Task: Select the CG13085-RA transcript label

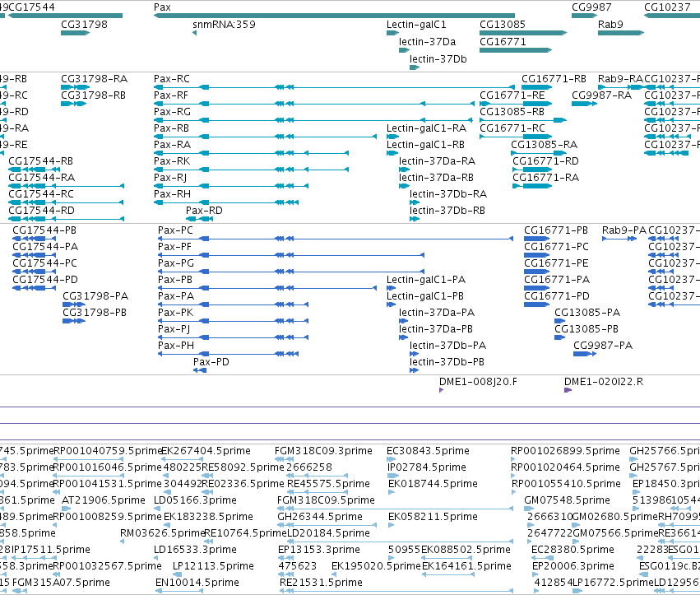Action: click(545, 145)
